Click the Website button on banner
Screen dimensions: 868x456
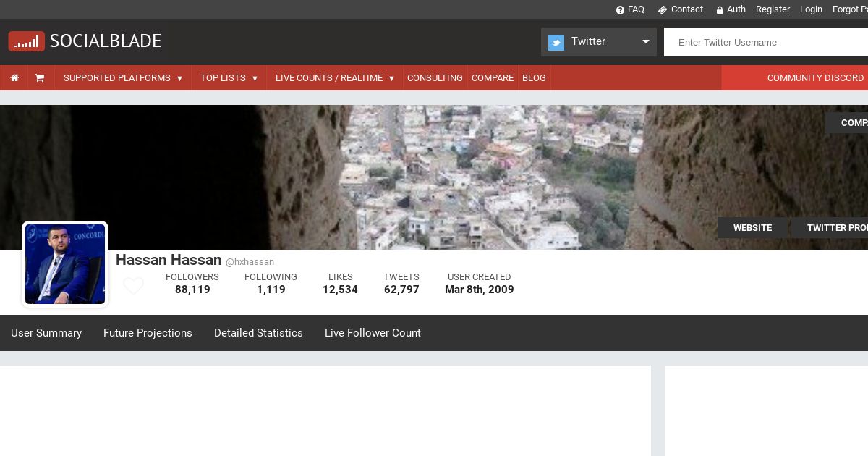[x=752, y=228]
